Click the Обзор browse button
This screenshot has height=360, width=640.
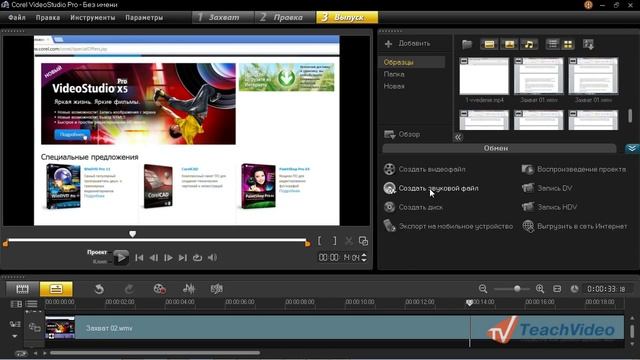402,134
